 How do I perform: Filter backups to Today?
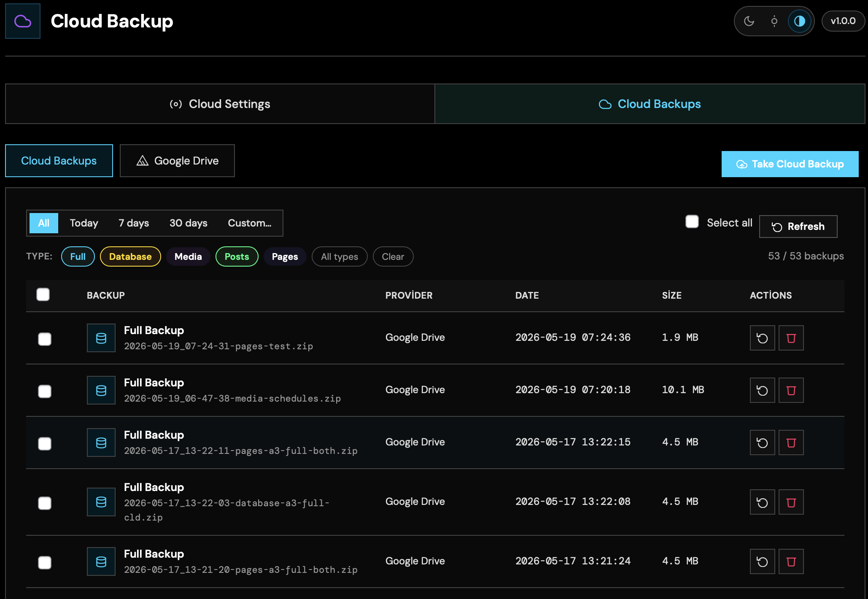pyautogui.click(x=84, y=223)
